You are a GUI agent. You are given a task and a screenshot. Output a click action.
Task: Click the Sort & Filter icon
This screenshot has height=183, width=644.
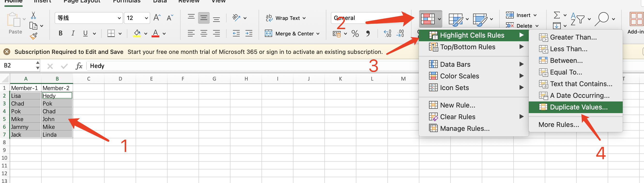point(578,19)
